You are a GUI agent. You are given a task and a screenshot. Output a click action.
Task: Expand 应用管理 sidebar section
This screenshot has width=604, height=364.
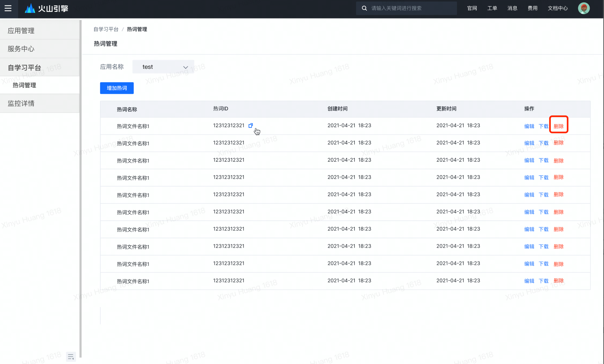point(21,30)
